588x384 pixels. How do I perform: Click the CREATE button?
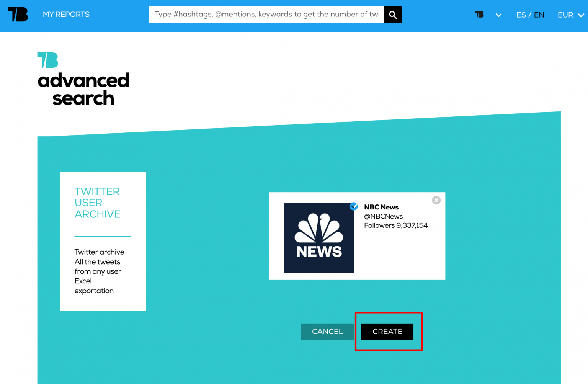click(387, 332)
